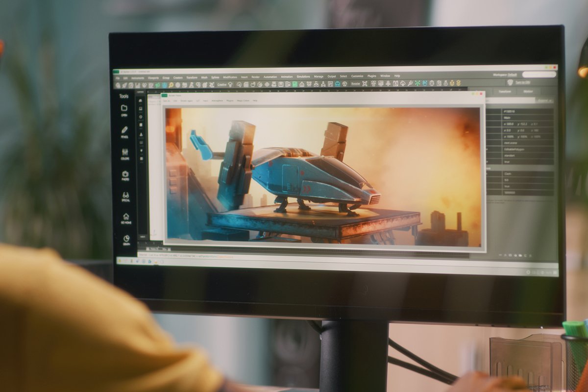Open the Plugins menu
This screenshot has height=392, width=588.
pyautogui.click(x=371, y=76)
